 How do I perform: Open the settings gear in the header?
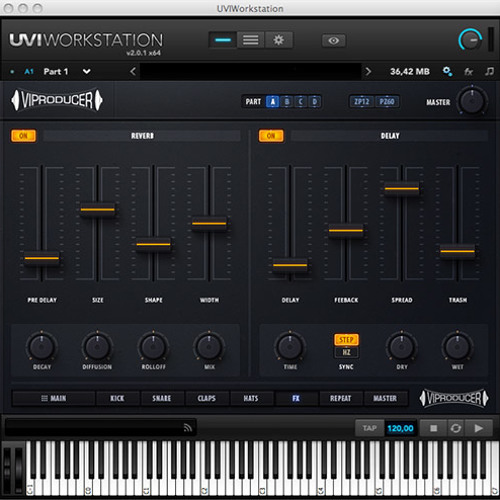pos(279,40)
